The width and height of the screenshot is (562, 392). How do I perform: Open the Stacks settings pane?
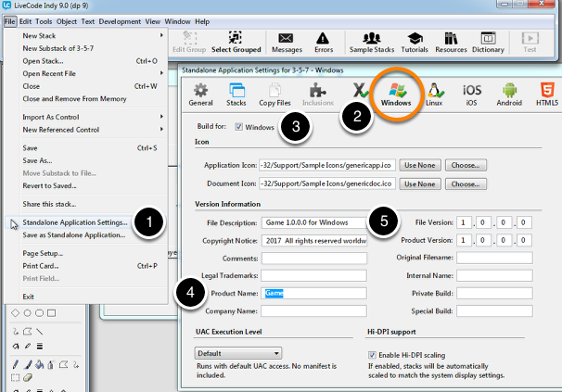pyautogui.click(x=236, y=95)
